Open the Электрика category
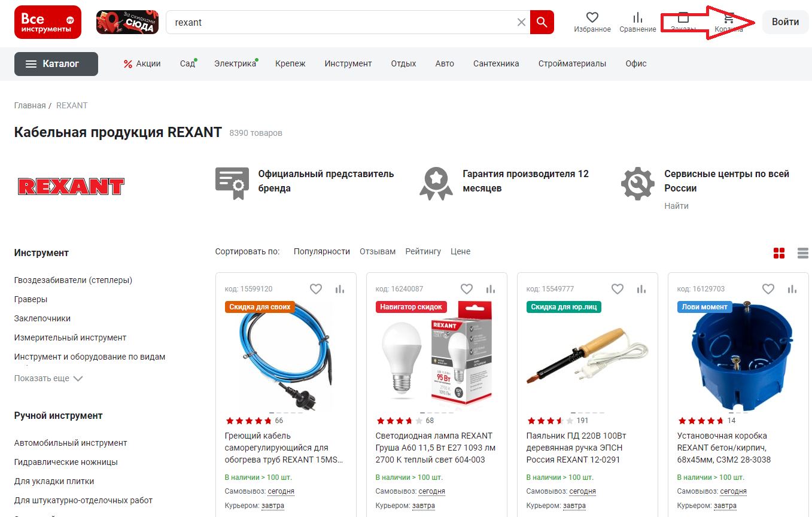 pyautogui.click(x=235, y=63)
